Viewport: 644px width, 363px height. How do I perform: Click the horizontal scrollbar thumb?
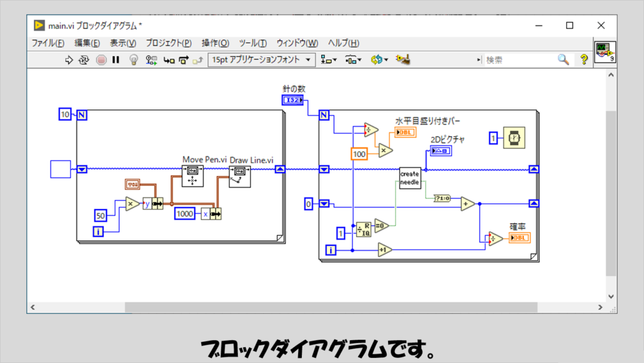pyautogui.click(x=331, y=307)
